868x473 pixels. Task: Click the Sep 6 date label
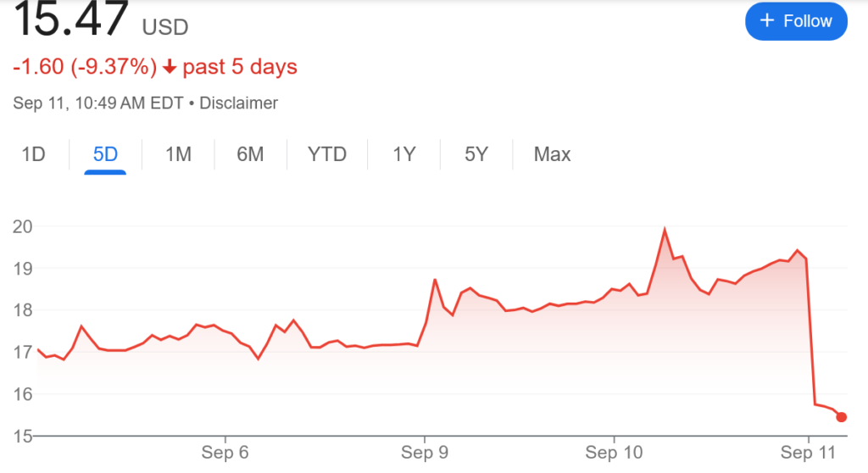[x=225, y=453]
